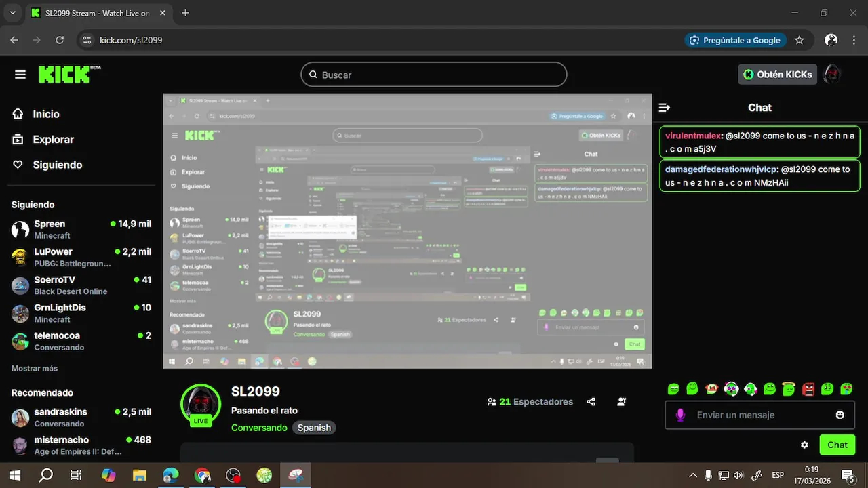
Task: Insert the angry red face emote
Action: pos(808,389)
